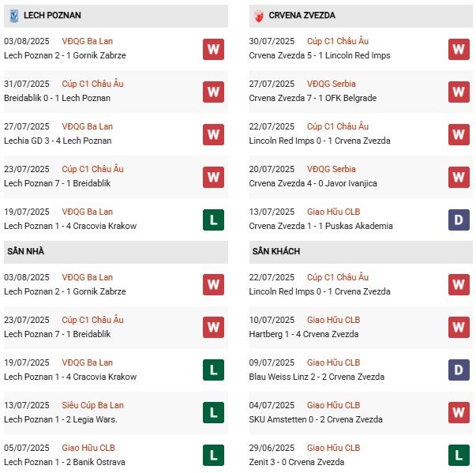Click the LECH POZNAN header title
This screenshot has height=473, width=476.
52,15
